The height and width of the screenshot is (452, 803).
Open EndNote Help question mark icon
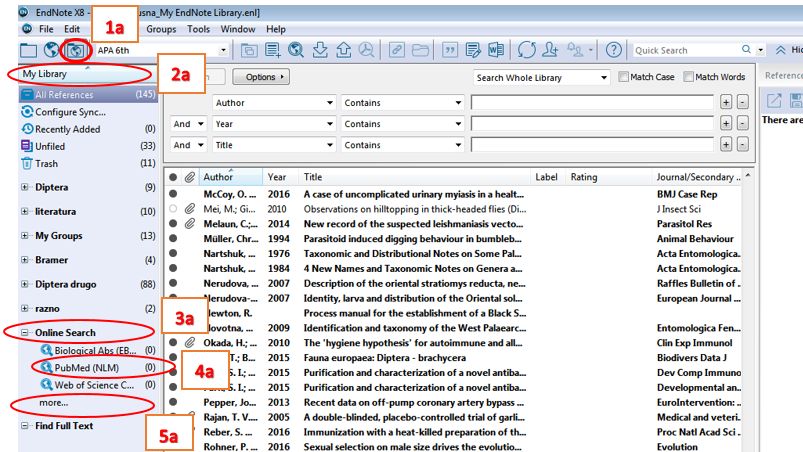pos(614,50)
